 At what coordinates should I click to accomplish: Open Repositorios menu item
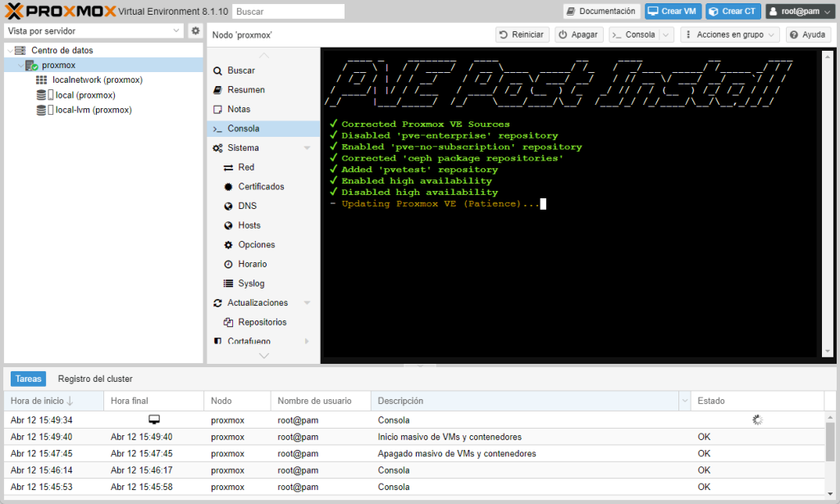pos(263,322)
